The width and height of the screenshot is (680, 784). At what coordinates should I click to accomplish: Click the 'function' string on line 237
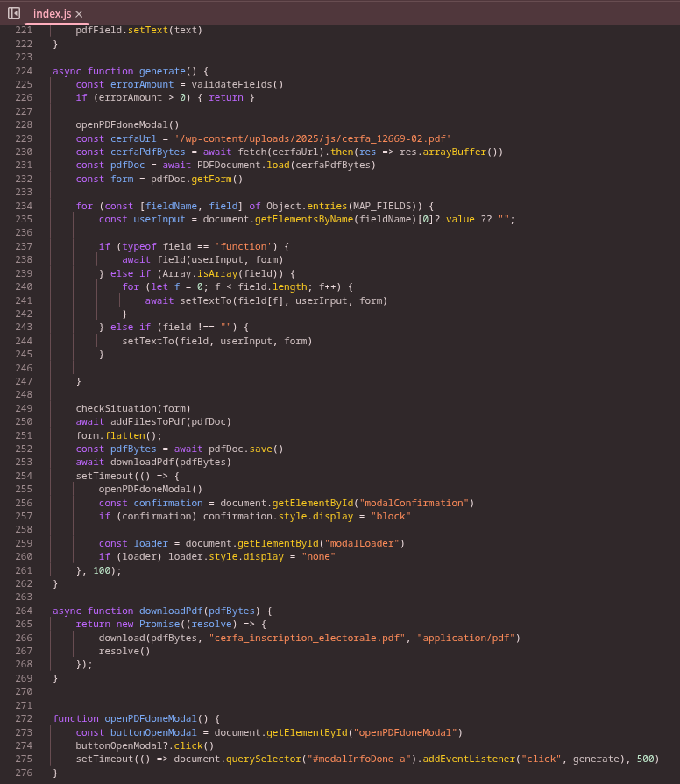coord(244,246)
